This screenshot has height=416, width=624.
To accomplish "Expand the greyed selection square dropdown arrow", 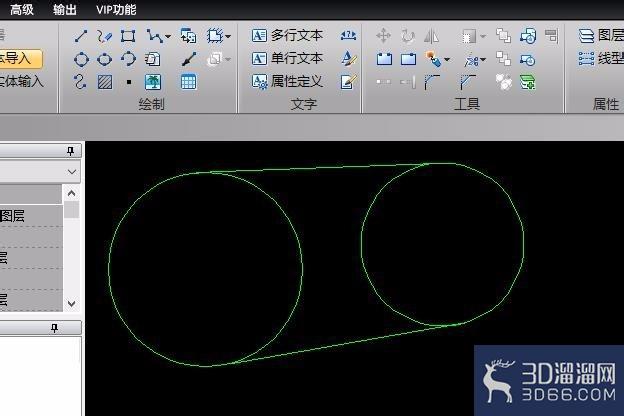I will pos(483,37).
